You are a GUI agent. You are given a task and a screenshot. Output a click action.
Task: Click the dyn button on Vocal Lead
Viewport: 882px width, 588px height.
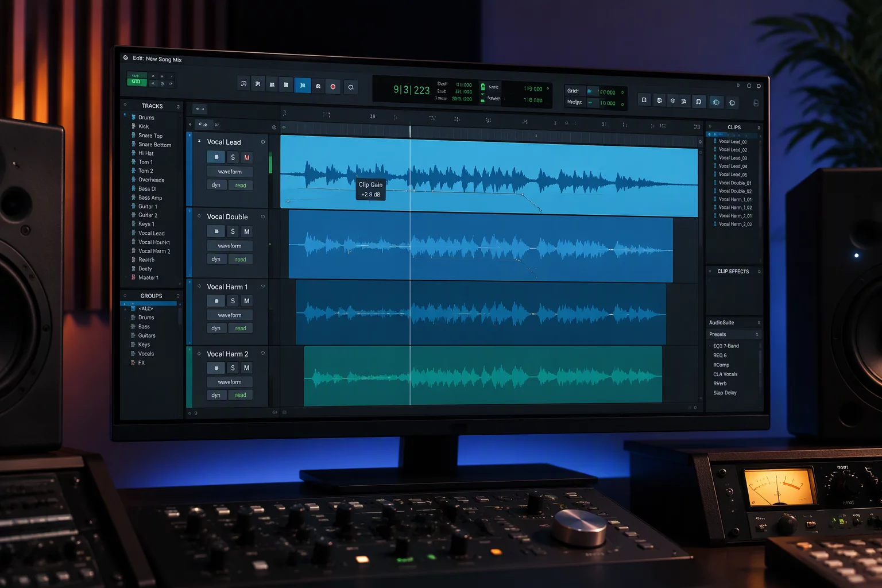pyautogui.click(x=216, y=185)
